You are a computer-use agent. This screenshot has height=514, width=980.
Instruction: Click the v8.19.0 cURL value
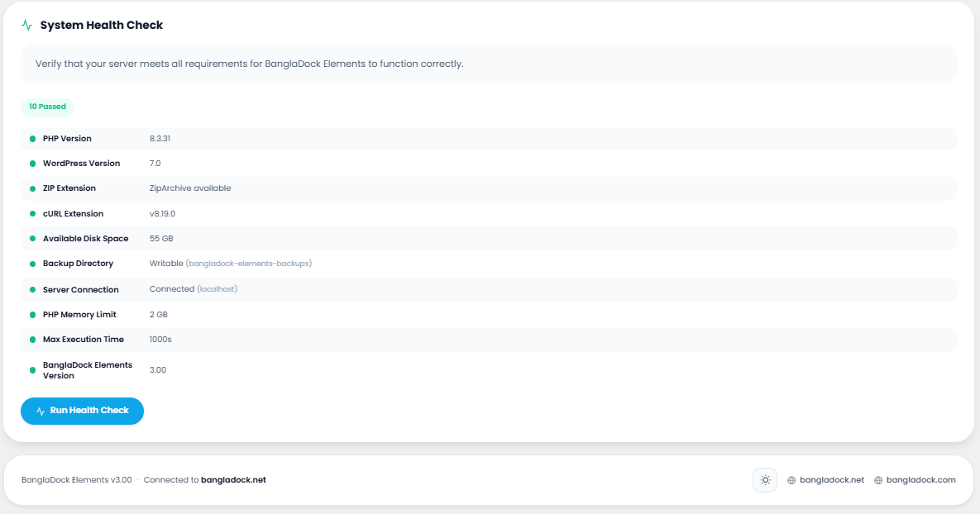(x=162, y=213)
